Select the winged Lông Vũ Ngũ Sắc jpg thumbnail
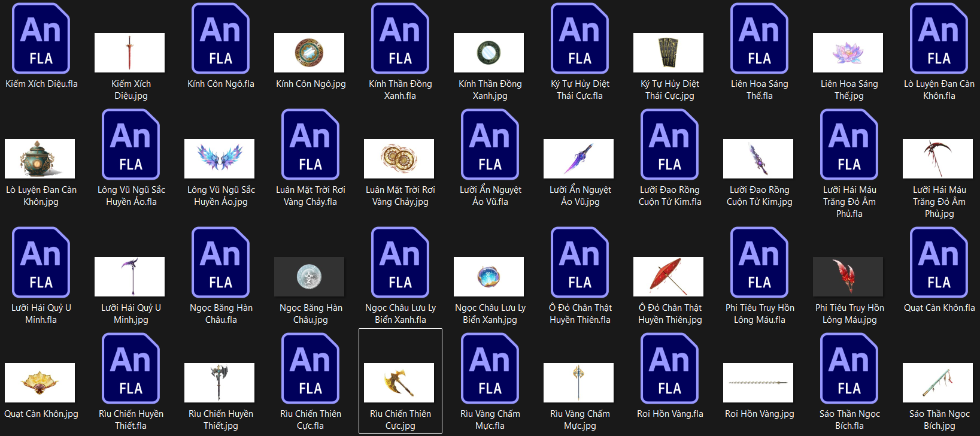980x436 pixels. tap(219, 159)
